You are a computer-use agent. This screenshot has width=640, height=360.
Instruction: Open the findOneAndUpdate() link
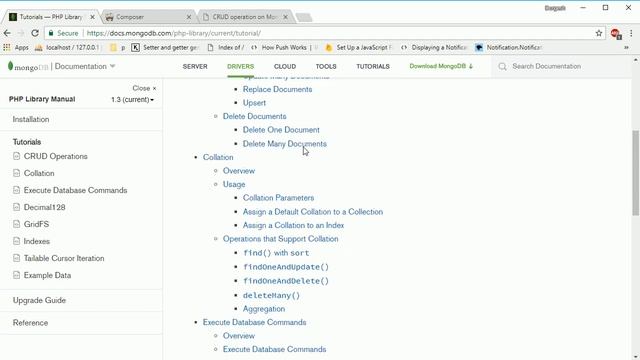click(x=286, y=267)
